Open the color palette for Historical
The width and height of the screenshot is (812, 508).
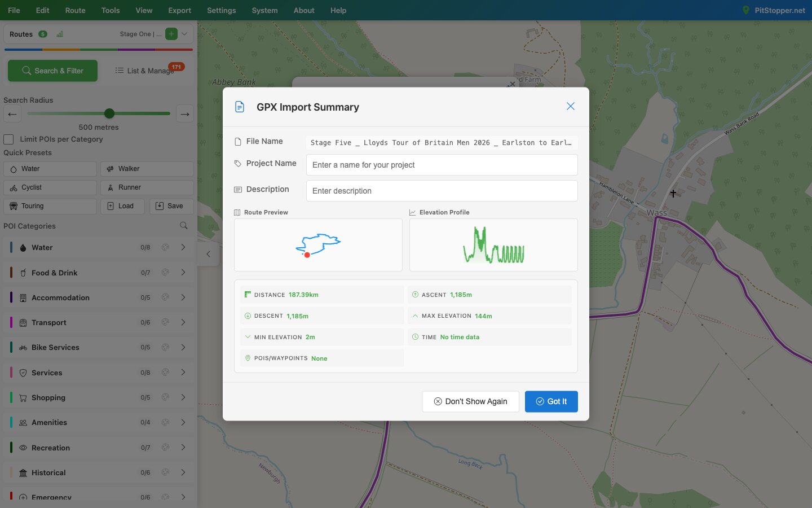[x=165, y=472]
